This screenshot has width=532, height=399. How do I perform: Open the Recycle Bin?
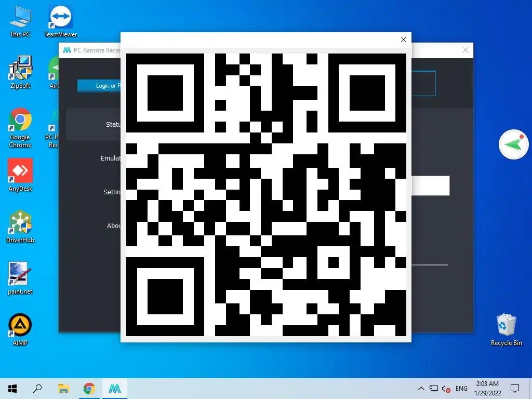point(506,330)
